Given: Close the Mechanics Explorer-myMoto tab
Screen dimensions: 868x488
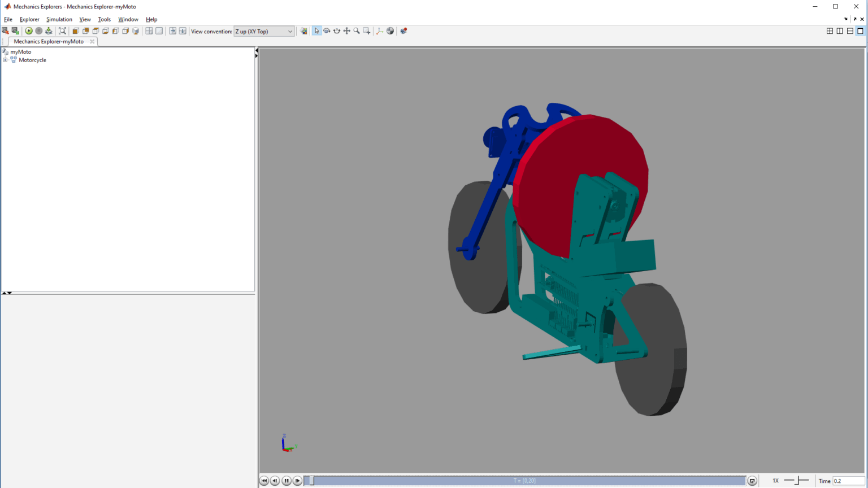Looking at the screenshot, I should tap(92, 41).
